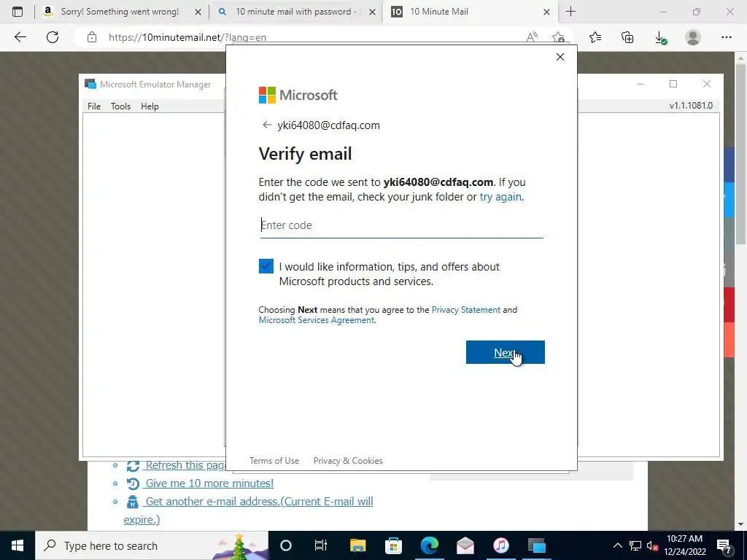
Task: Click the Enter code input field
Action: point(401,225)
